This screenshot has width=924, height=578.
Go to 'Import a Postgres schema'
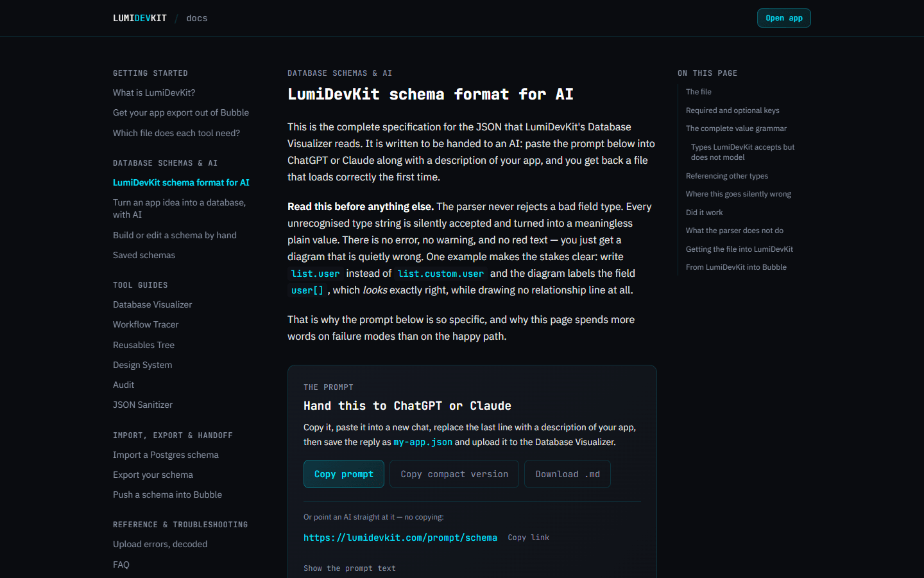(166, 455)
